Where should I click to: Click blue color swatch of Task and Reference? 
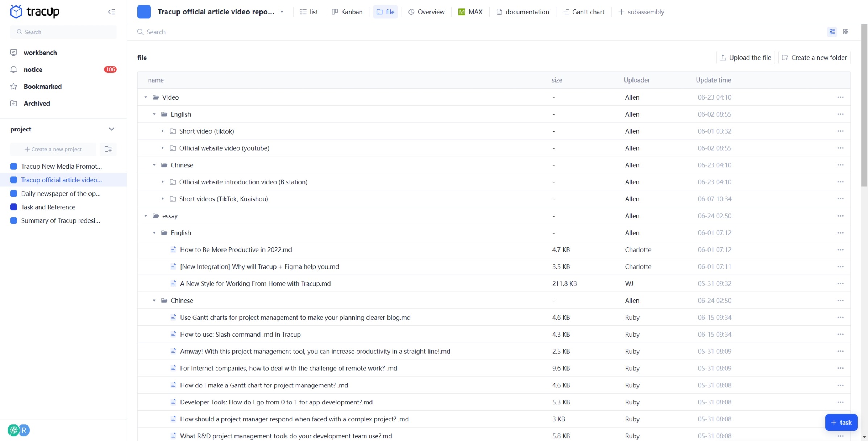14,207
